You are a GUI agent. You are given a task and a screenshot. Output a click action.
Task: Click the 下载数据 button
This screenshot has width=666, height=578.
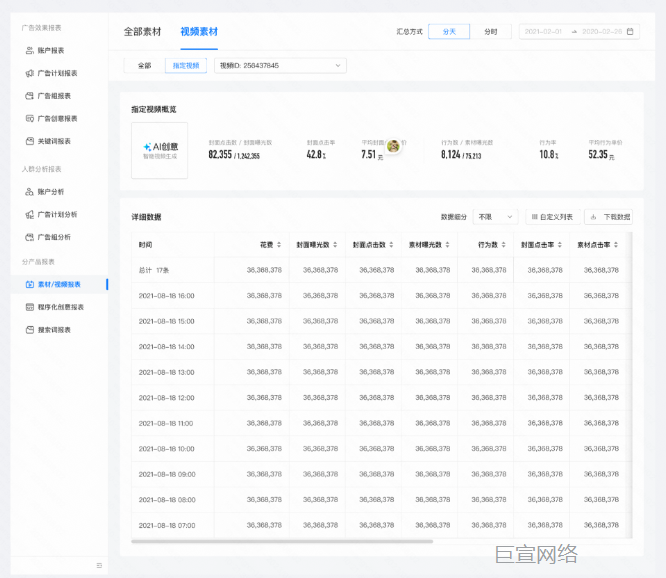[609, 217]
